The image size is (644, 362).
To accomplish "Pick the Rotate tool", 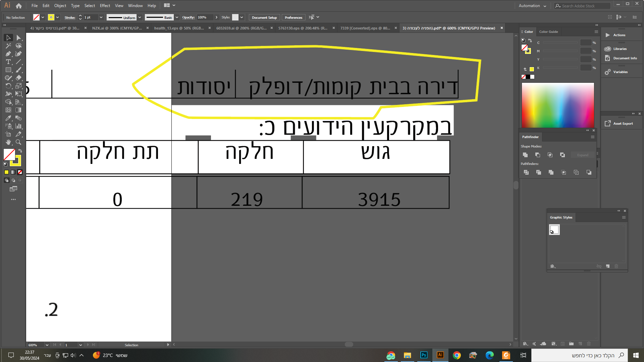I will tap(8, 86).
